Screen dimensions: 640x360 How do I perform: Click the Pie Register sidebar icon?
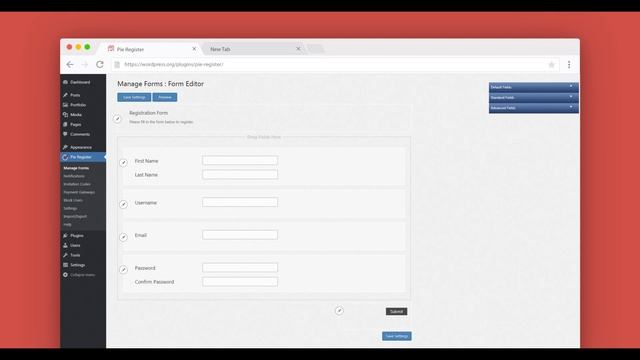pos(65,157)
